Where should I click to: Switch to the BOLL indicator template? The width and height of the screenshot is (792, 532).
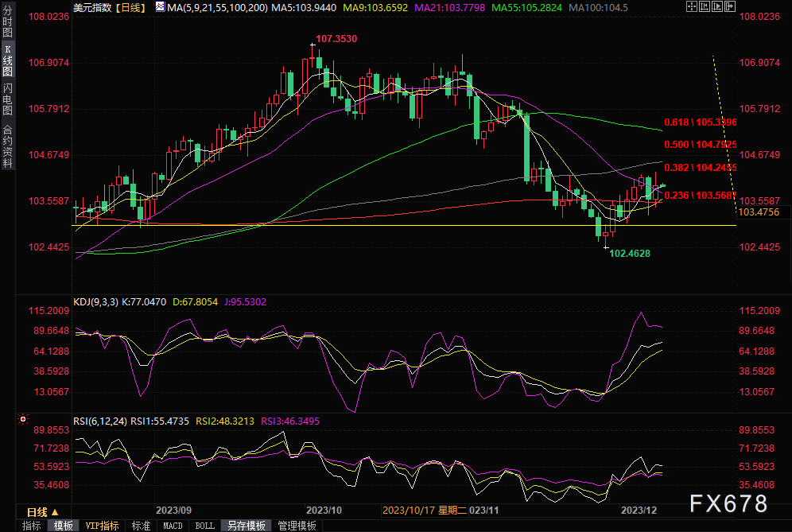pos(204,526)
